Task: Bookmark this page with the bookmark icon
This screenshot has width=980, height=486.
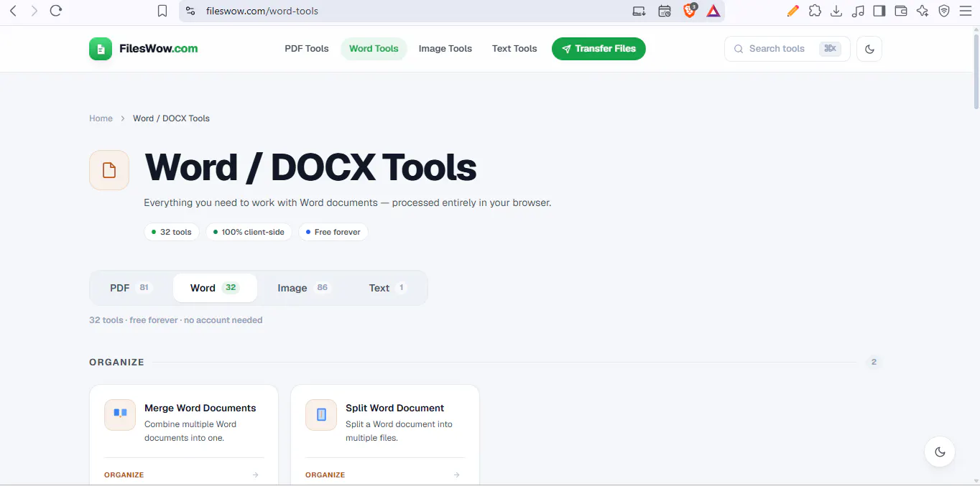Action: click(162, 11)
